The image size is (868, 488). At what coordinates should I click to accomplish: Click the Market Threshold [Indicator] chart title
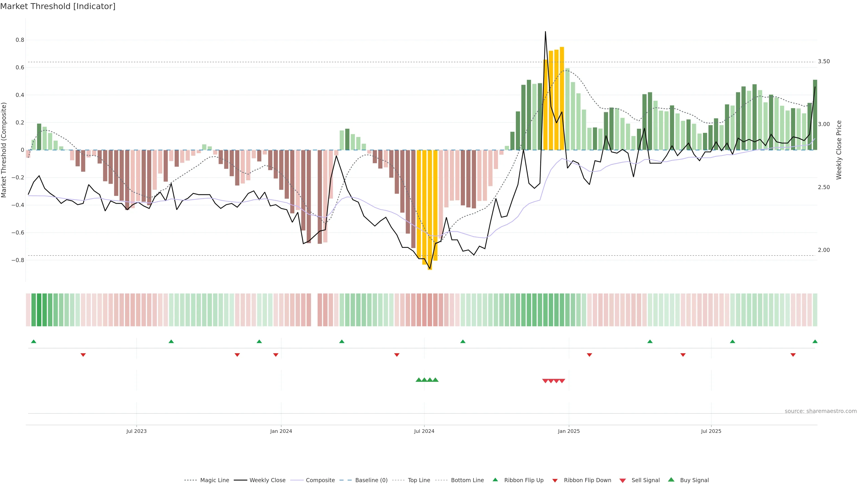pos(58,6)
